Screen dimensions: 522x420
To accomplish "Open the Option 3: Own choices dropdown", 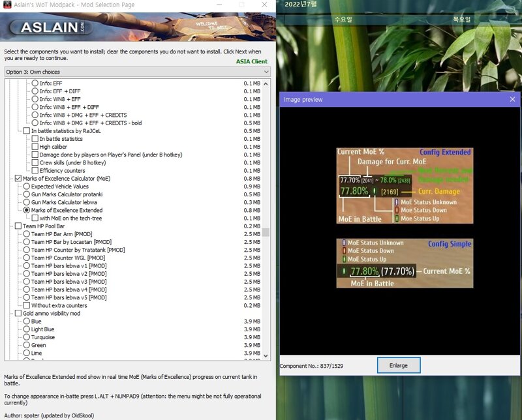I will coord(138,72).
